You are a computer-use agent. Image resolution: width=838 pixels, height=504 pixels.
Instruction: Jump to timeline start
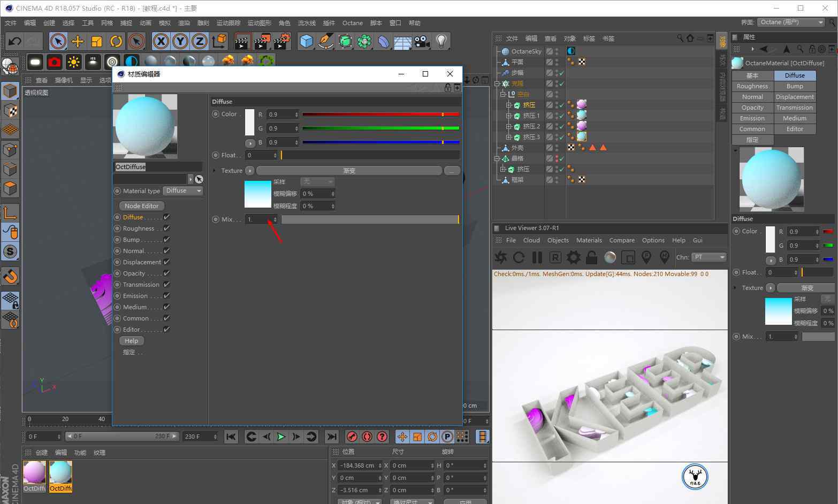231,437
